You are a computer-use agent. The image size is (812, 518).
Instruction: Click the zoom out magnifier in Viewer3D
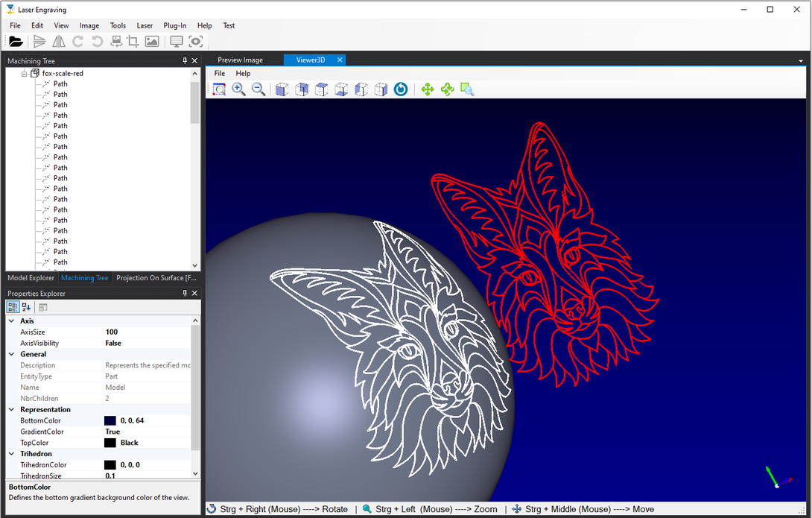point(258,89)
